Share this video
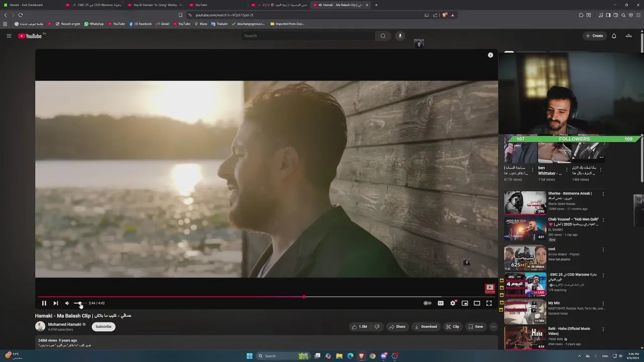The image size is (644, 362). (397, 327)
